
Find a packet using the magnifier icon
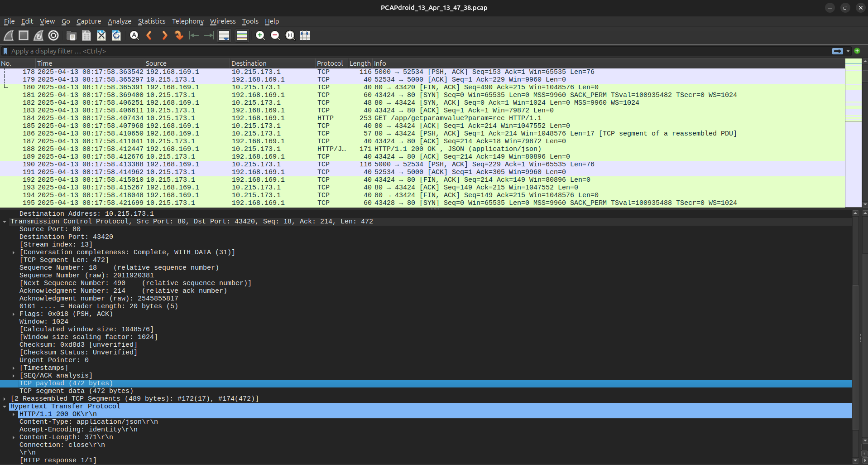[134, 35]
